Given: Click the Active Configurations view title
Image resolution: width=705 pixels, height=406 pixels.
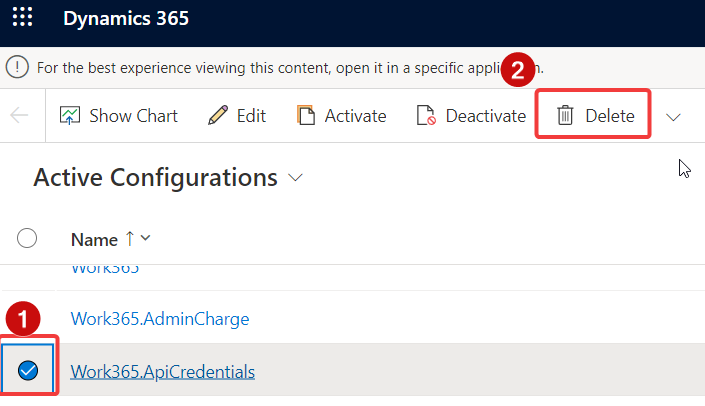Looking at the screenshot, I should coord(156,177).
